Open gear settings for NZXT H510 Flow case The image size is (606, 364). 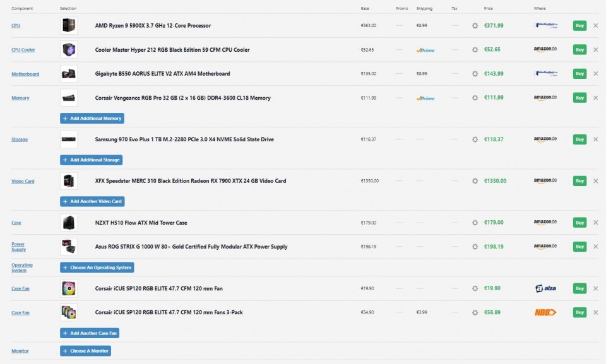pyautogui.click(x=475, y=223)
